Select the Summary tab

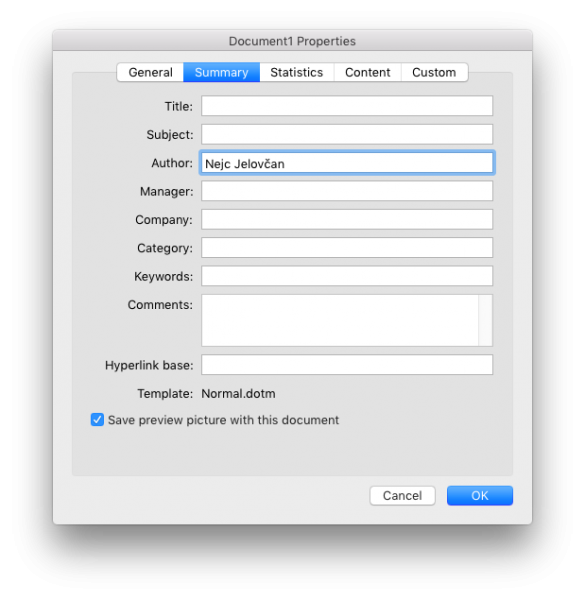point(222,72)
